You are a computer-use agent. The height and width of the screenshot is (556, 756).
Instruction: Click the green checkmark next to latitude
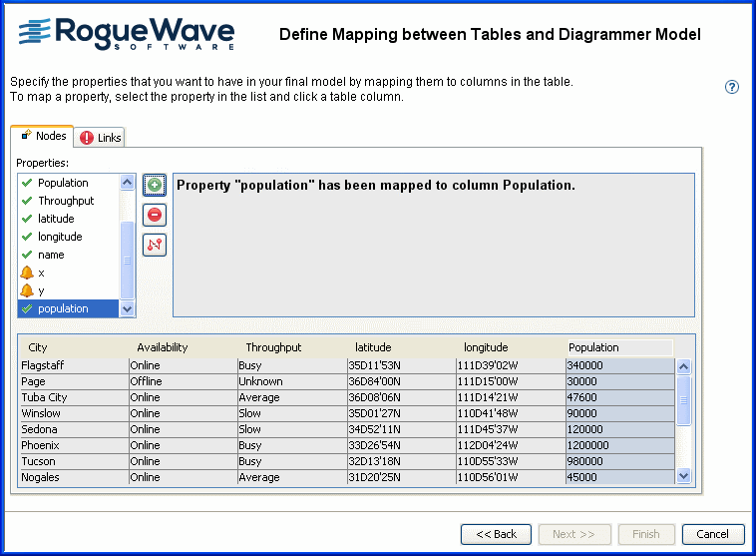pos(27,219)
